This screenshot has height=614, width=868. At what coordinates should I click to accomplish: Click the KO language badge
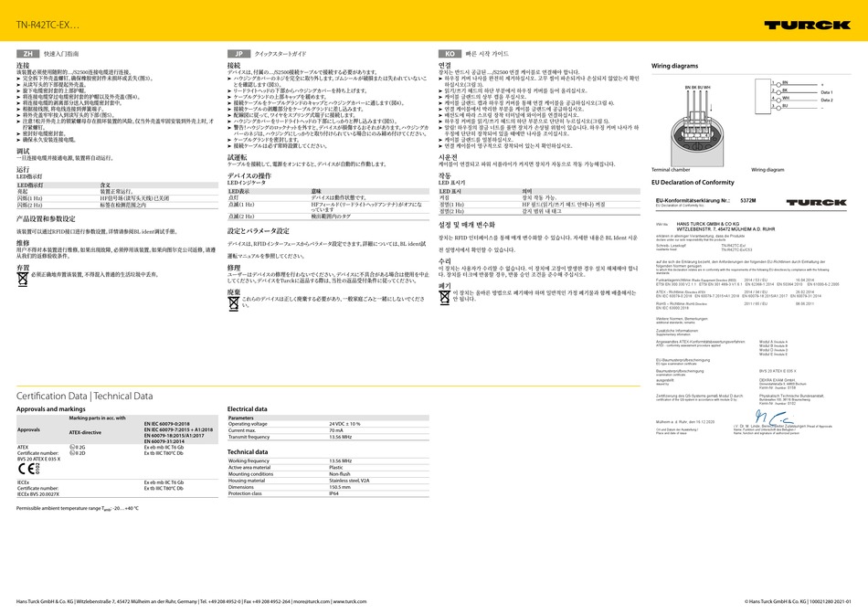450,54
